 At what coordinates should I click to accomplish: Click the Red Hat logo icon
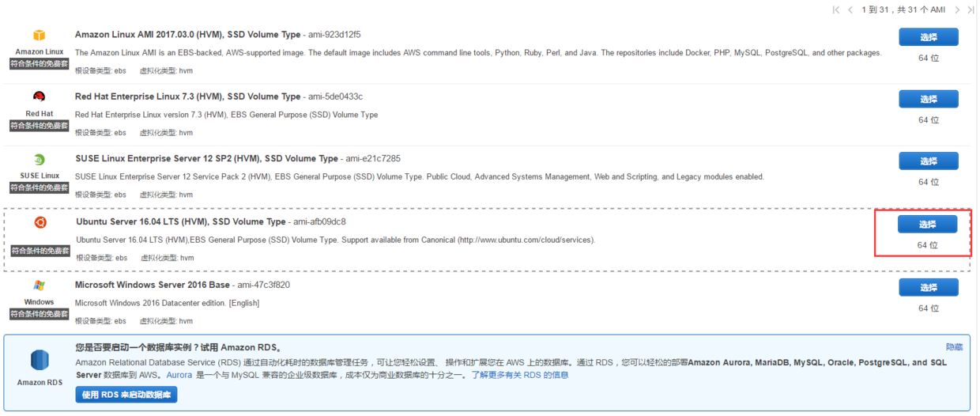click(x=39, y=97)
